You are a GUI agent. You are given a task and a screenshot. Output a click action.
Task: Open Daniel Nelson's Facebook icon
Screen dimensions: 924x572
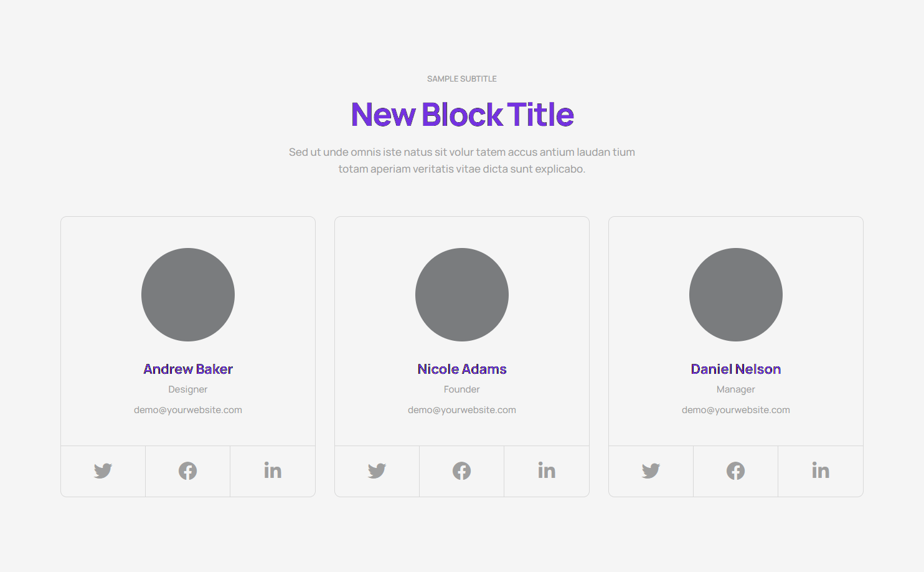pyautogui.click(x=735, y=471)
